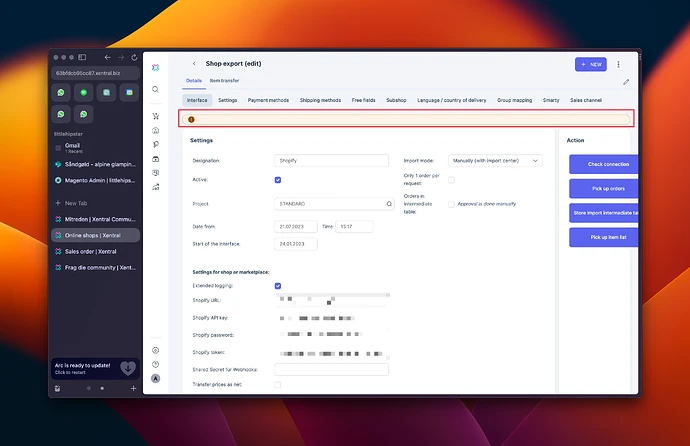This screenshot has height=446, width=690.
Task: Click the pencil edit icon
Action: [626, 82]
